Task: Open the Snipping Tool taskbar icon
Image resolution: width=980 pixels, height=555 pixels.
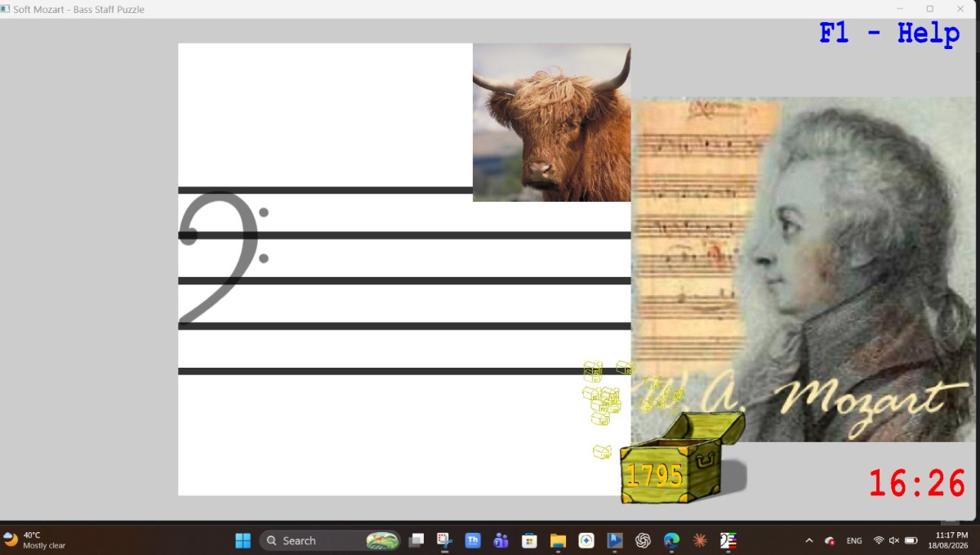Action: tap(444, 540)
